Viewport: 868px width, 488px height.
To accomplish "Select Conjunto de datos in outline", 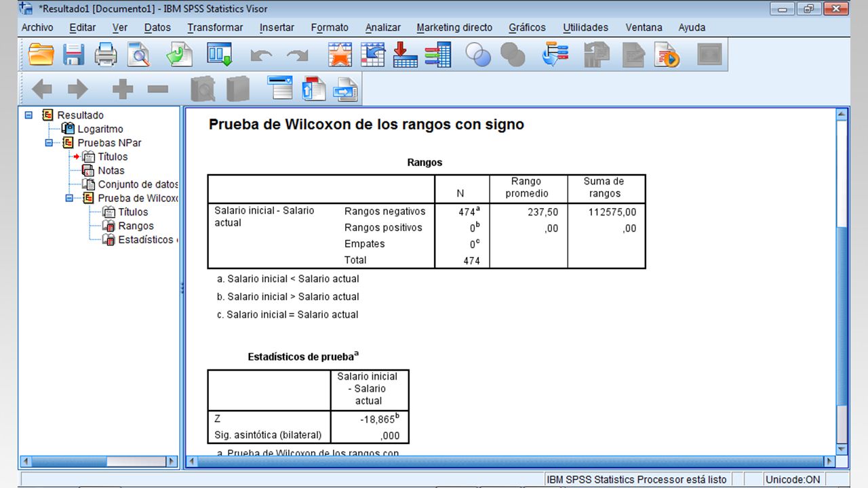I will (x=138, y=184).
